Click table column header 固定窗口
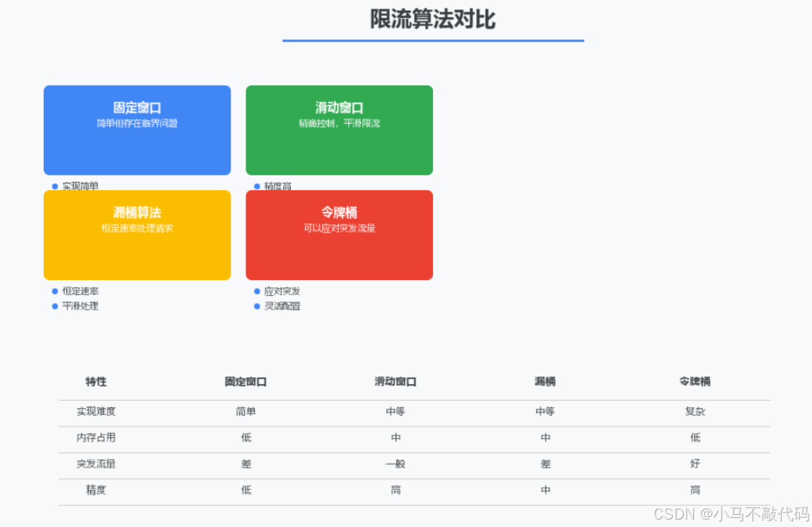Viewport: 812px width, 527px height. 245,381
